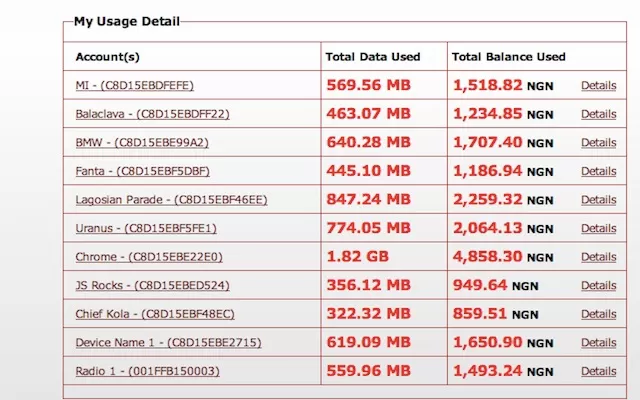View Details for MI account

point(598,86)
